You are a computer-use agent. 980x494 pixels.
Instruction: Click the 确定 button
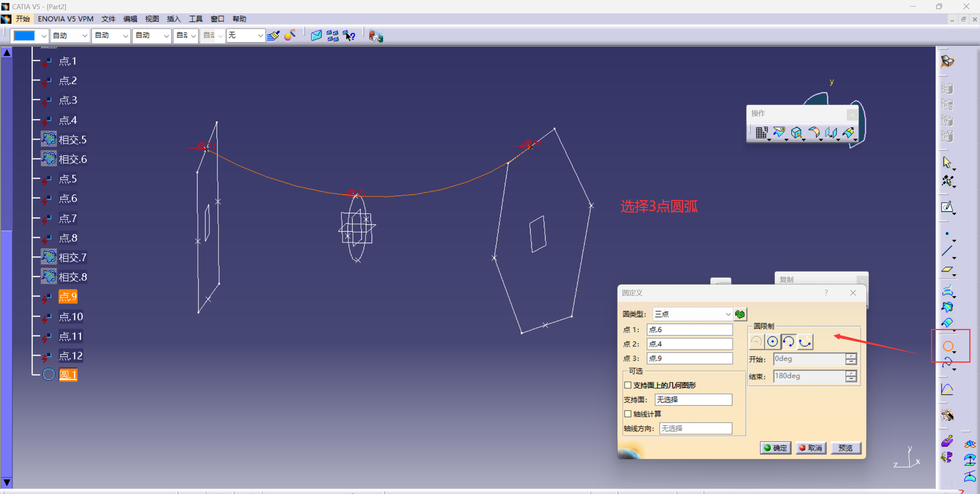coord(776,448)
